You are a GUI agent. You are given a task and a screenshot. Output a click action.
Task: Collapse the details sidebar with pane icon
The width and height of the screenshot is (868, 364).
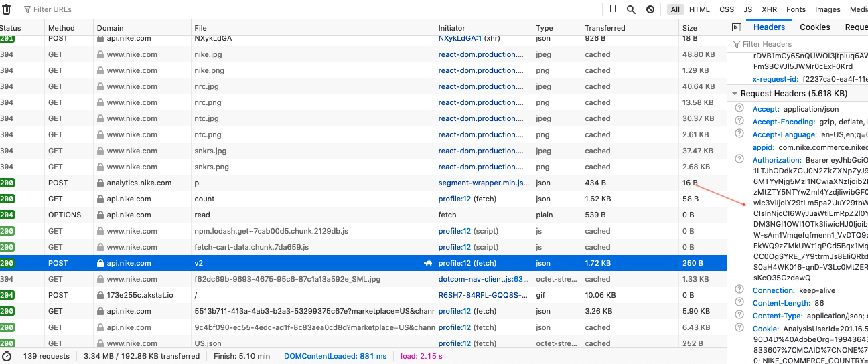(x=736, y=27)
